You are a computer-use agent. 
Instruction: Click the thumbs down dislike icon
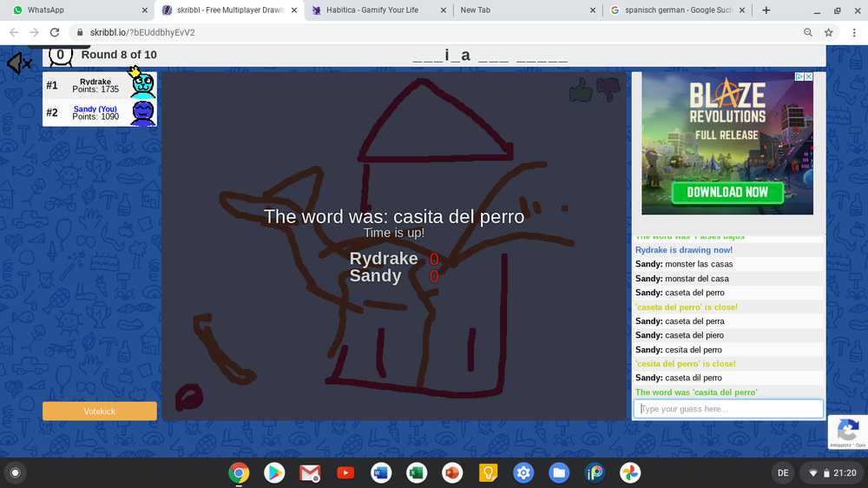pos(608,89)
